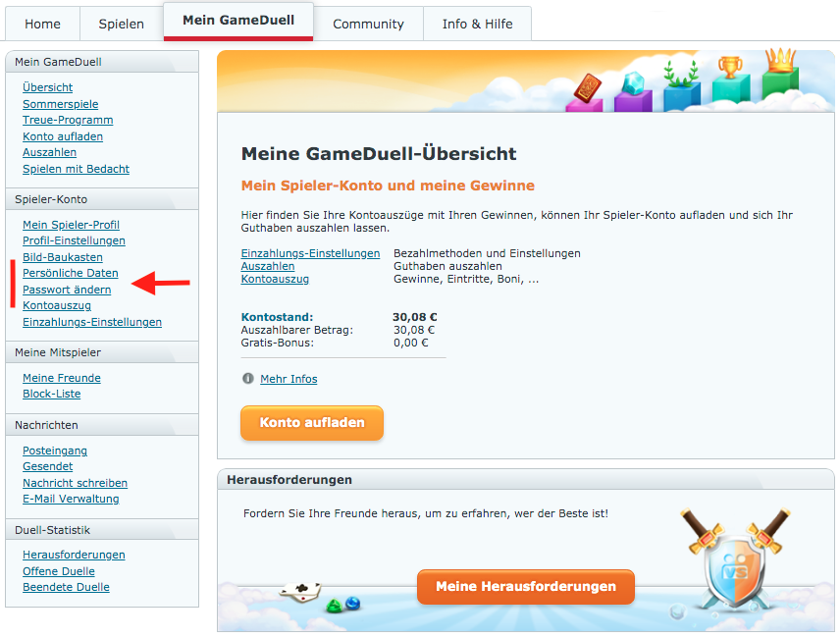View Beendete Duelle

click(66, 588)
